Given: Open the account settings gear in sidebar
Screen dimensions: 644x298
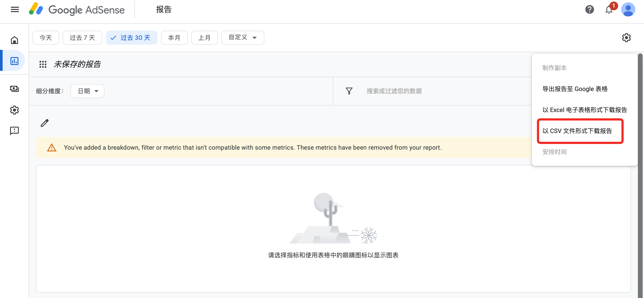Looking at the screenshot, I should pos(14,110).
